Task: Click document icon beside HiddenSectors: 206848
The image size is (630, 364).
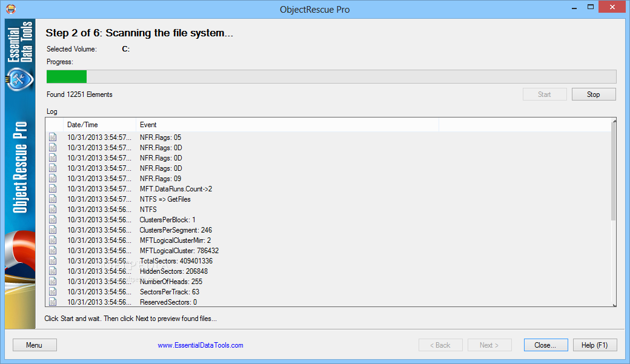Action: click(x=53, y=271)
